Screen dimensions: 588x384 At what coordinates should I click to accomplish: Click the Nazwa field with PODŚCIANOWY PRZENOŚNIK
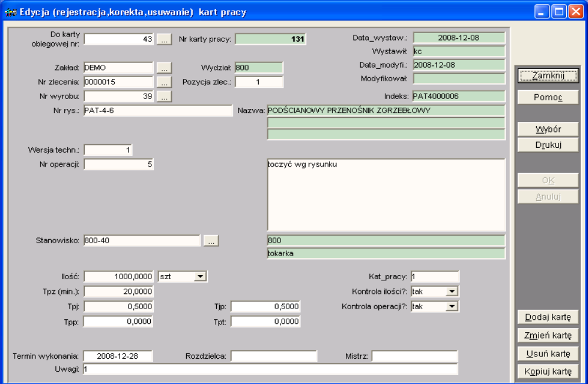click(x=387, y=111)
